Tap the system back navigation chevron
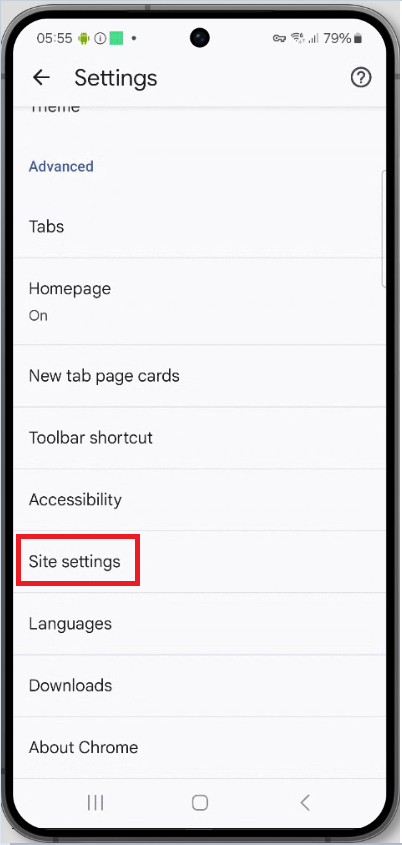This screenshot has height=845, width=402. (x=305, y=803)
